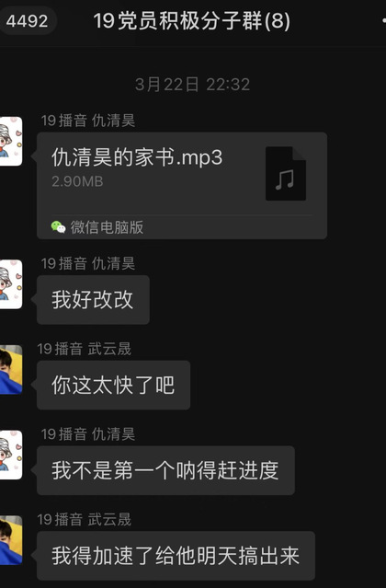Tap sender name 19播音 武云晟 above 你这太快了吧
386x588 pixels.
point(85,349)
